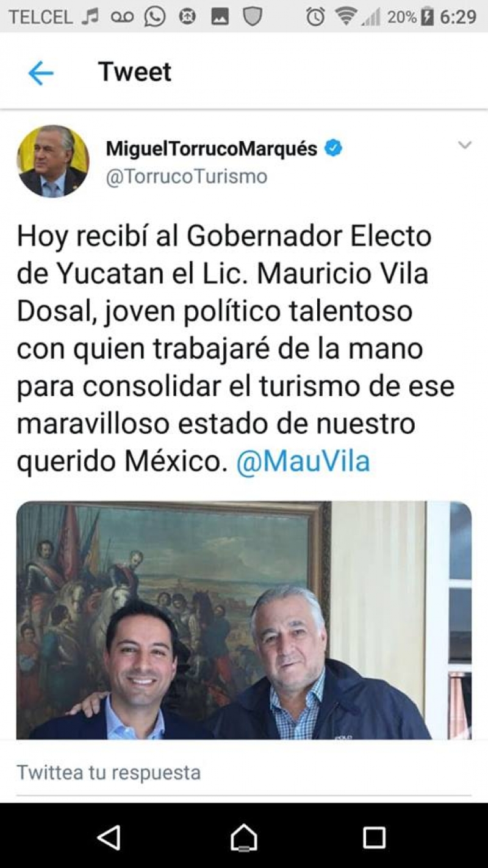Tap the Wi-Fi status icon
488x868 pixels.
click(x=346, y=16)
